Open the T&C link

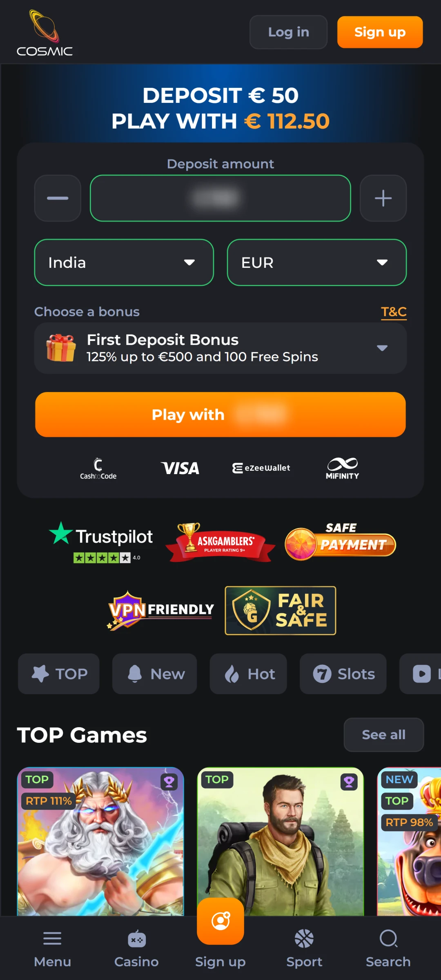(x=394, y=312)
